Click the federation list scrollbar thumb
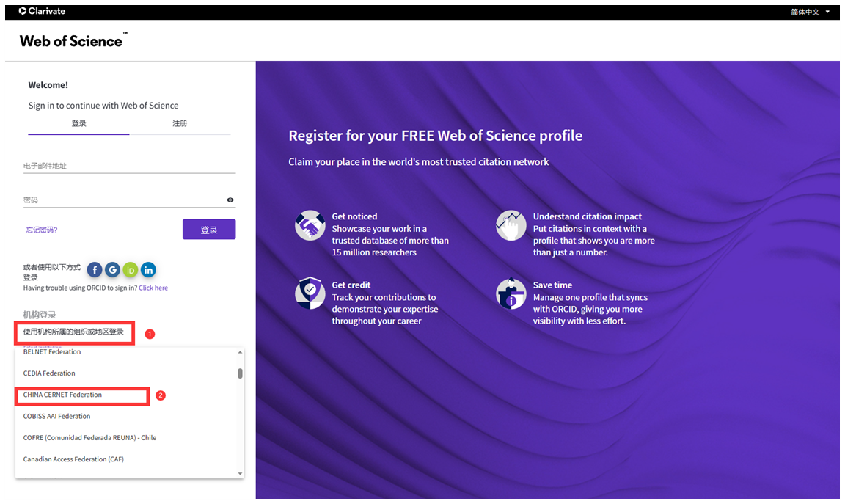 click(240, 373)
